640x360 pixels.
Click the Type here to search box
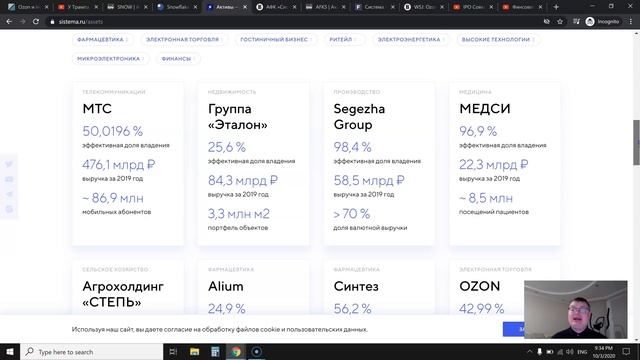[x=92, y=351]
